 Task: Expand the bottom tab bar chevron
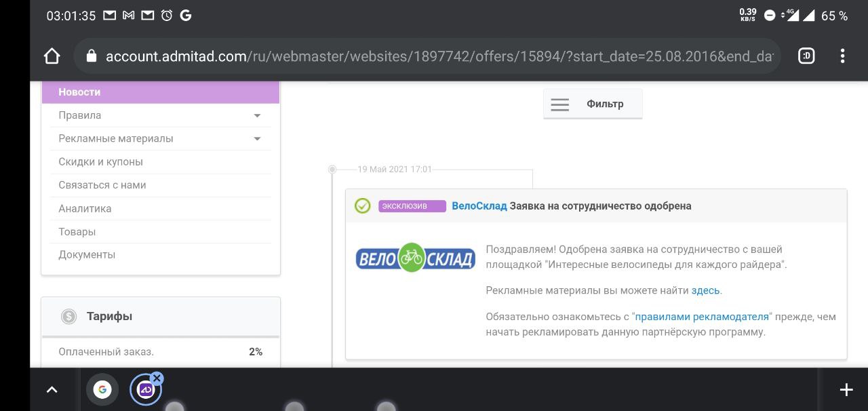52,389
